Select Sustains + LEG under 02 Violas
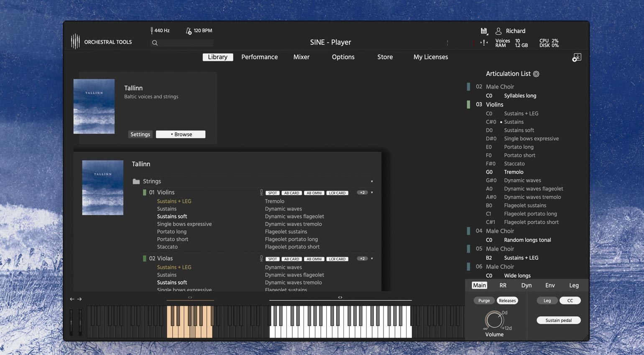 click(174, 267)
